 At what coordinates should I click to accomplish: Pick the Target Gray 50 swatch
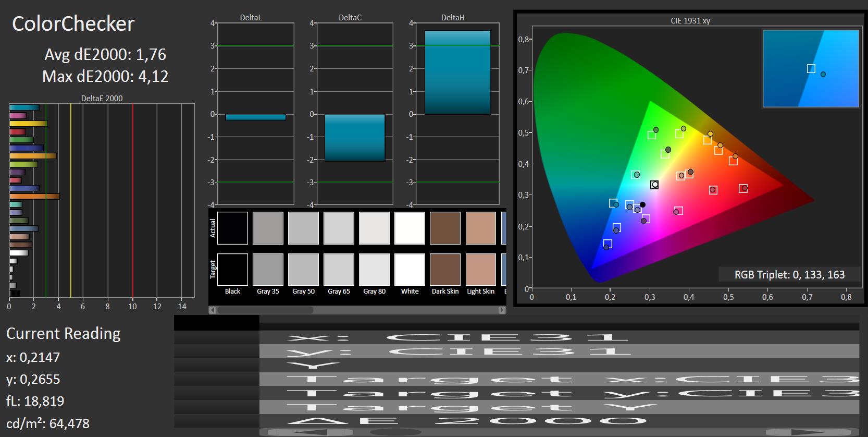coord(303,269)
